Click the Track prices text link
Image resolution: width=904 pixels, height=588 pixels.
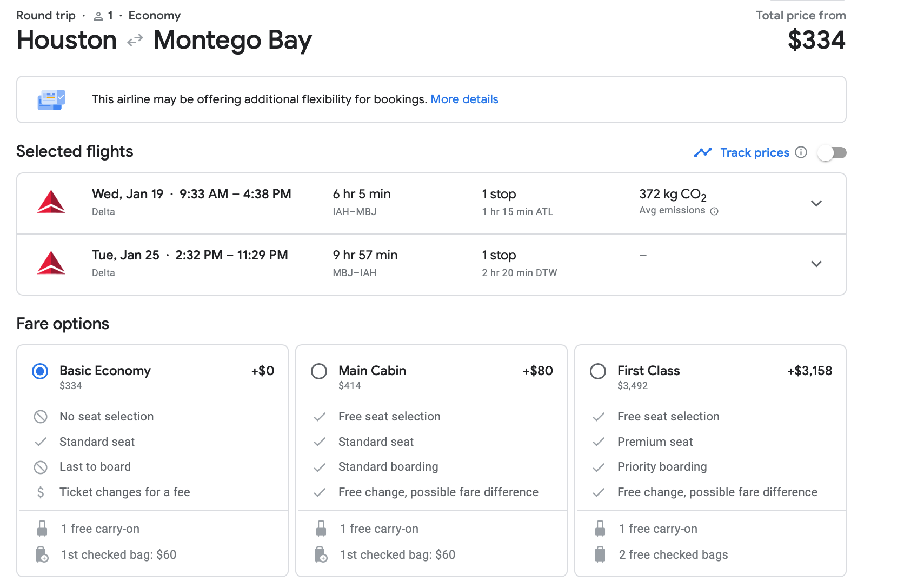tap(754, 153)
